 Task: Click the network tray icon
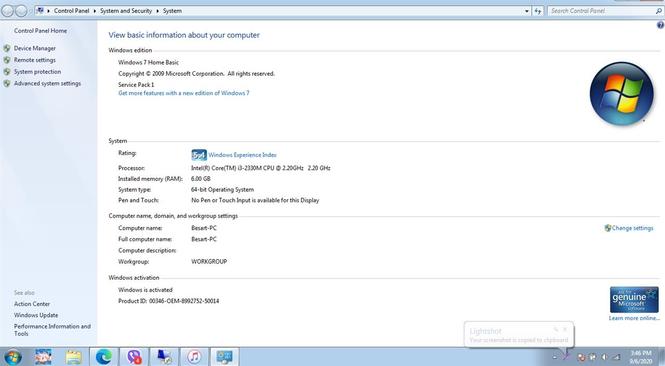point(616,357)
